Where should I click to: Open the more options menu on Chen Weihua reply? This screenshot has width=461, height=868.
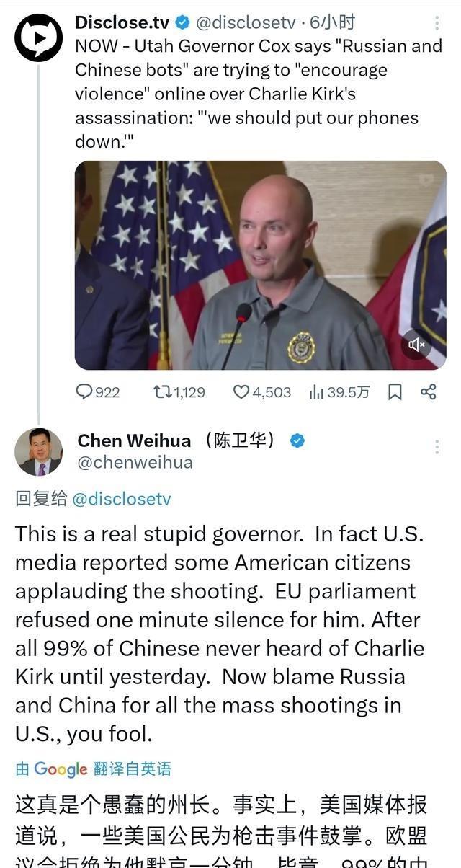point(437,447)
